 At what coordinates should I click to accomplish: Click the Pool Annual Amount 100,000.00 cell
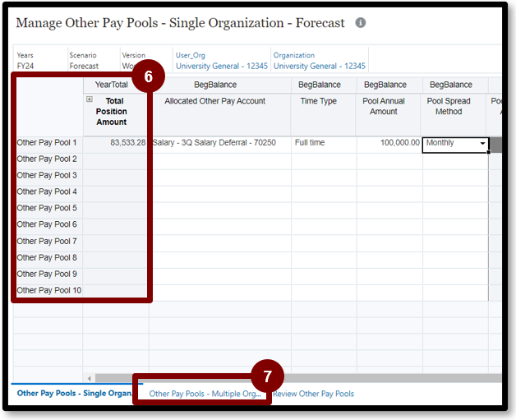tap(388, 143)
